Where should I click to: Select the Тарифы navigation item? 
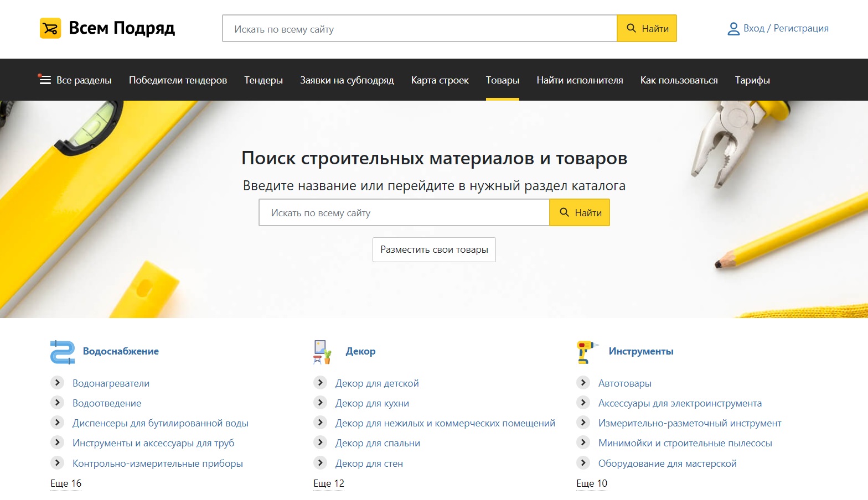click(x=752, y=80)
